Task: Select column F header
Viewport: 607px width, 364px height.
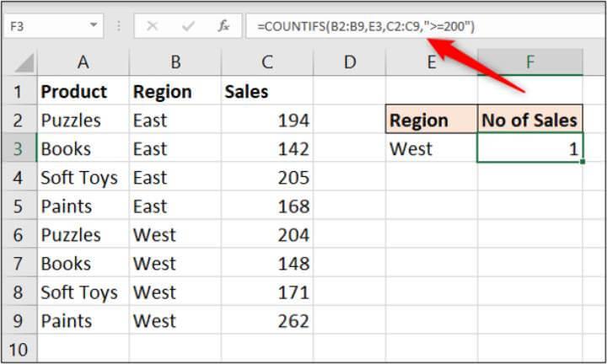Action: pyautogui.click(x=529, y=62)
